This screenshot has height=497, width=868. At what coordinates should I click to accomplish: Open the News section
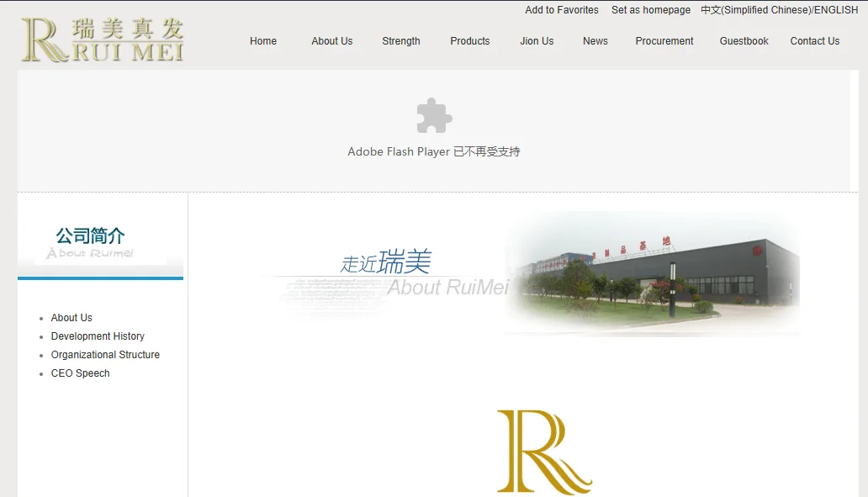pos(595,41)
